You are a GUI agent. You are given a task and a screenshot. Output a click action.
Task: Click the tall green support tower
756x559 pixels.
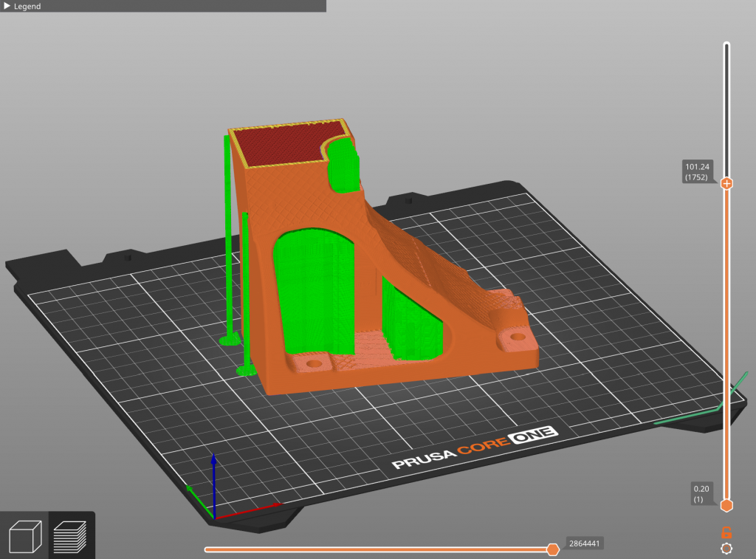coord(227,236)
